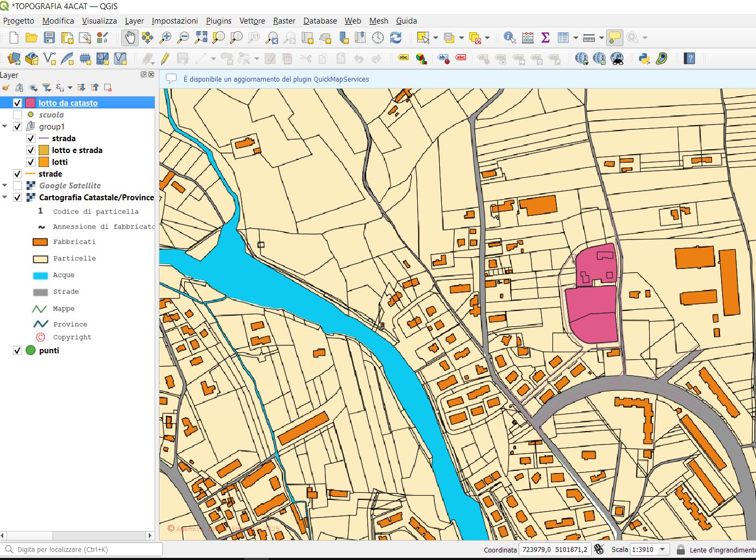Open the Vettore menu

tap(252, 21)
